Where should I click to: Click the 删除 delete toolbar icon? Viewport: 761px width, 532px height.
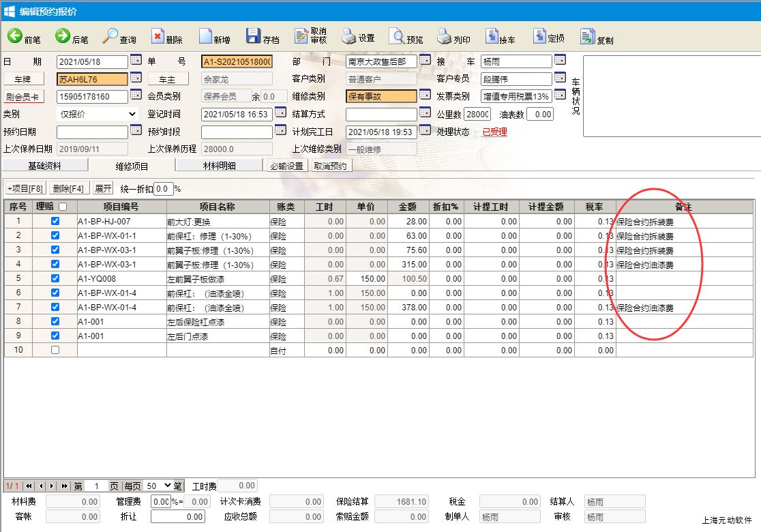click(158, 37)
